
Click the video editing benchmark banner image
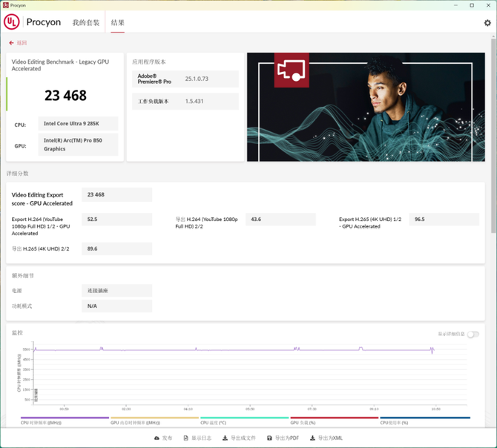point(366,107)
